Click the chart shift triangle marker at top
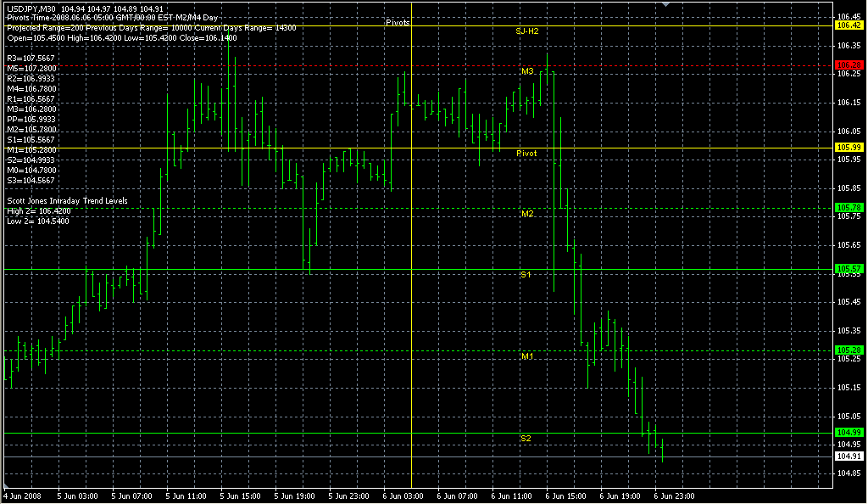Viewport: 868px width, 504px height. pyautogui.click(x=669, y=4)
